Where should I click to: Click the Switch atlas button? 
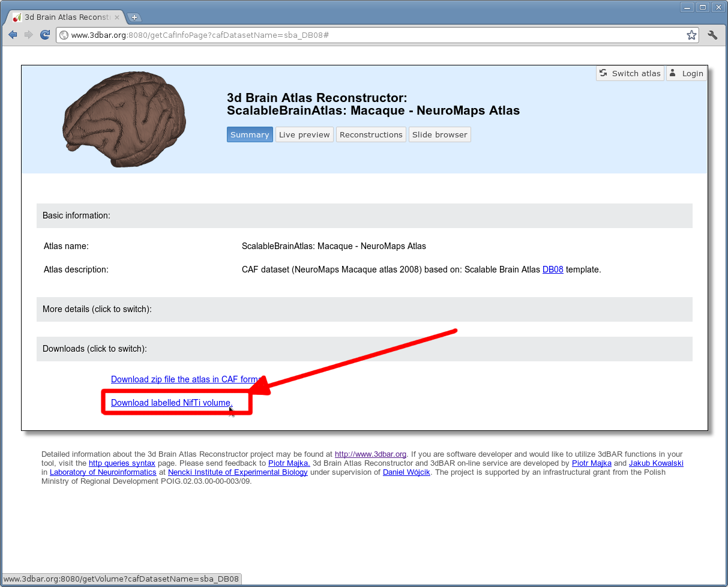coord(630,73)
